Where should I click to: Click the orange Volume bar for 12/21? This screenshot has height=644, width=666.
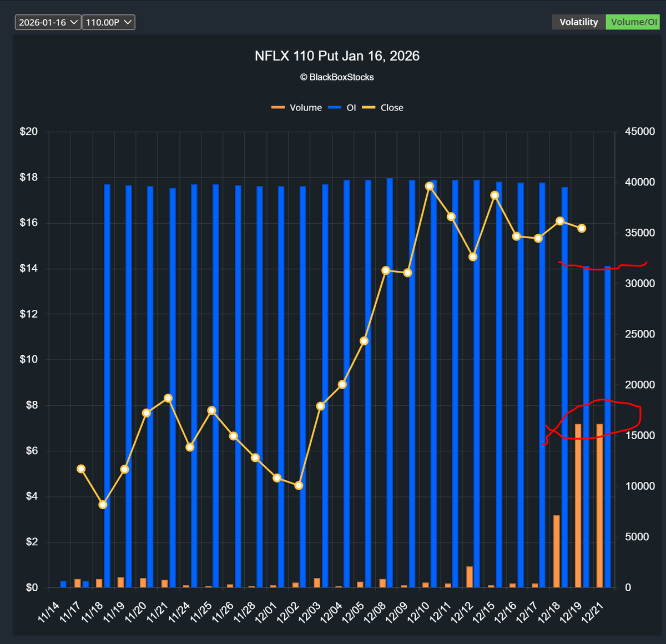(599, 505)
